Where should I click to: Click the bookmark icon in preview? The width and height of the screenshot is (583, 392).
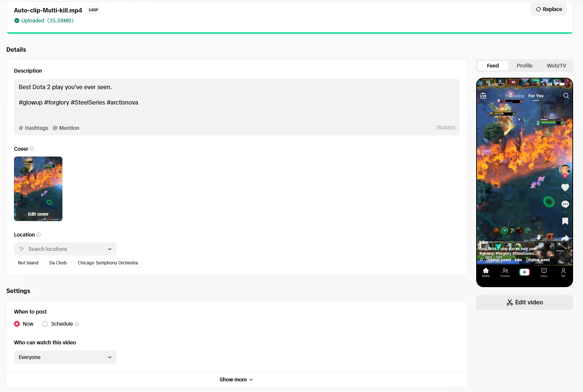pyautogui.click(x=565, y=221)
